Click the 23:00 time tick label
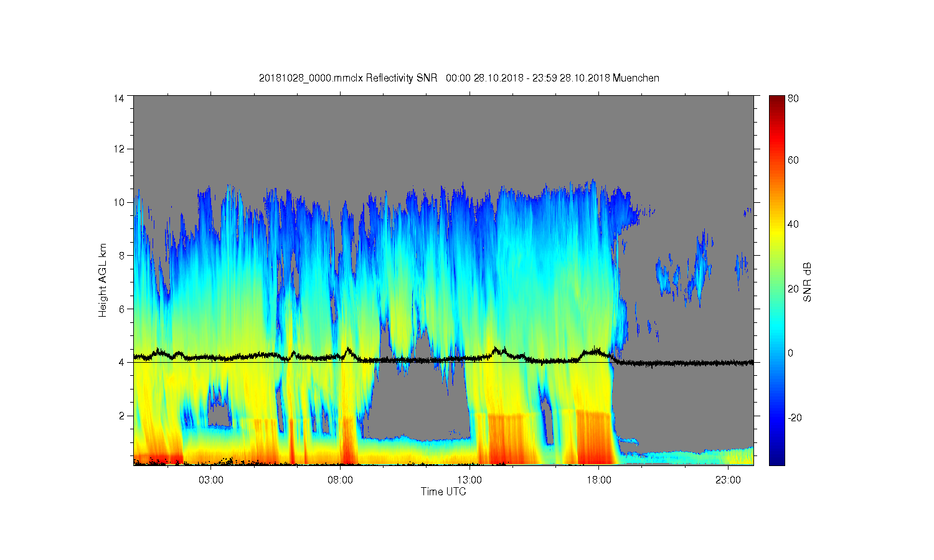This screenshot has width=934, height=560. pos(728,480)
